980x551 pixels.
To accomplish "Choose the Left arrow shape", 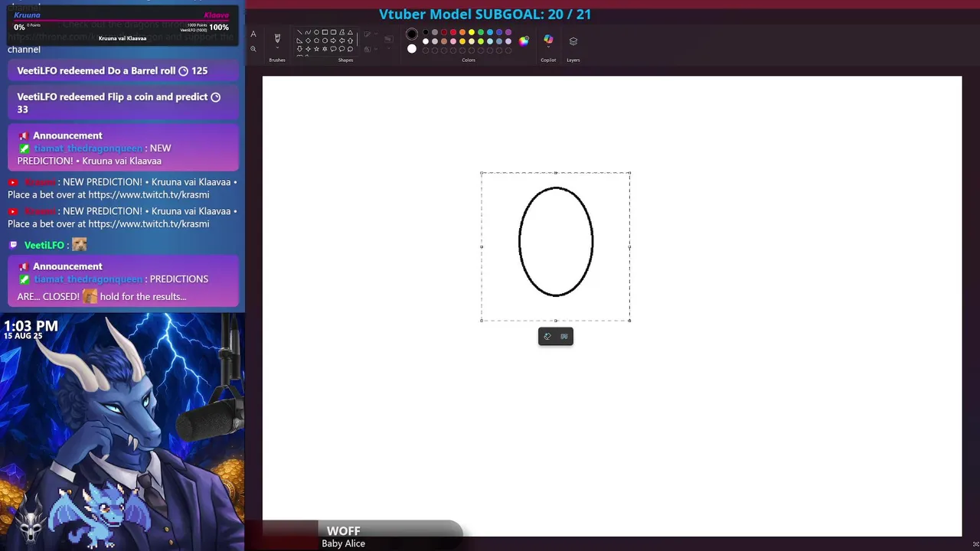I will (341, 41).
